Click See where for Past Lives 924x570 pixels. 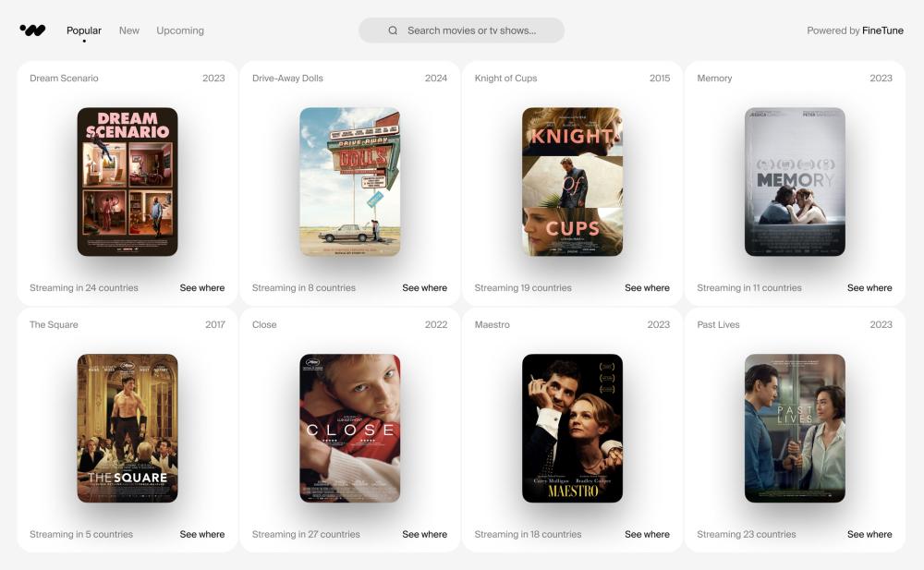click(869, 534)
